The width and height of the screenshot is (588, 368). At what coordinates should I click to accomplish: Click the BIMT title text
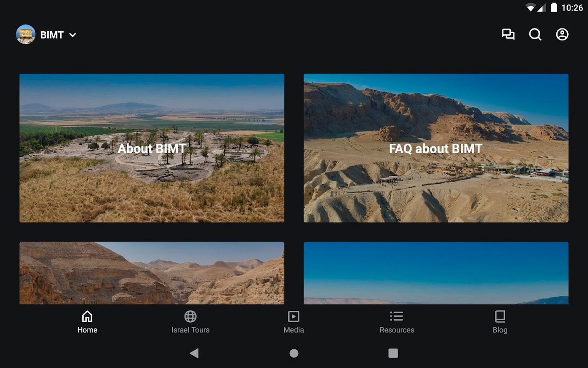pyautogui.click(x=52, y=35)
